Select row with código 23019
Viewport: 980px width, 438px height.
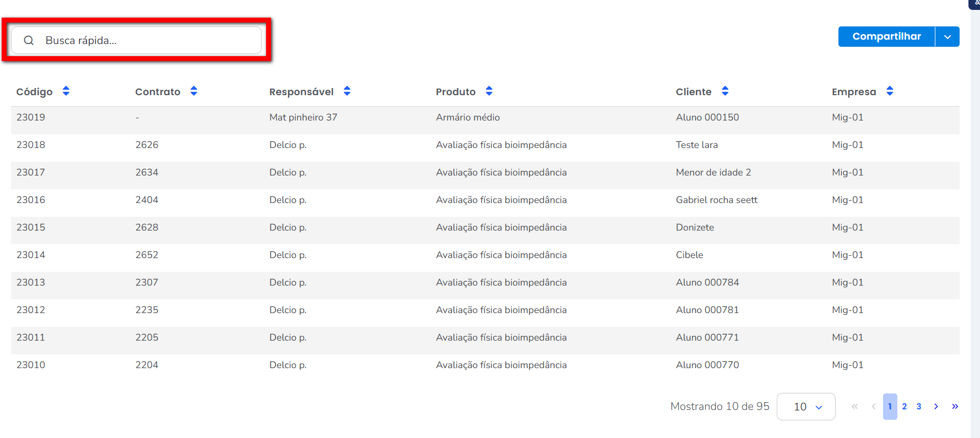click(x=31, y=117)
